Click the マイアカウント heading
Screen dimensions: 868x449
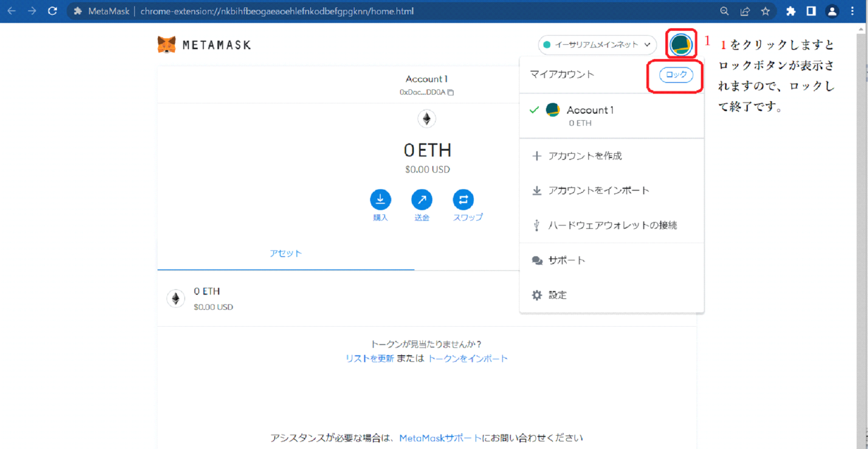click(562, 75)
